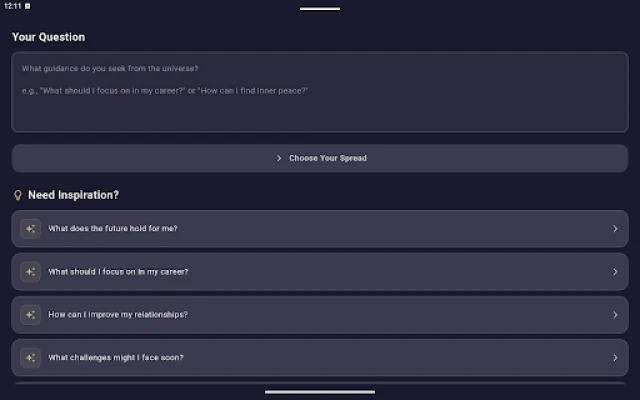Click the status bar notification icon
Viewport: 640px width, 400px height.
(27, 5)
